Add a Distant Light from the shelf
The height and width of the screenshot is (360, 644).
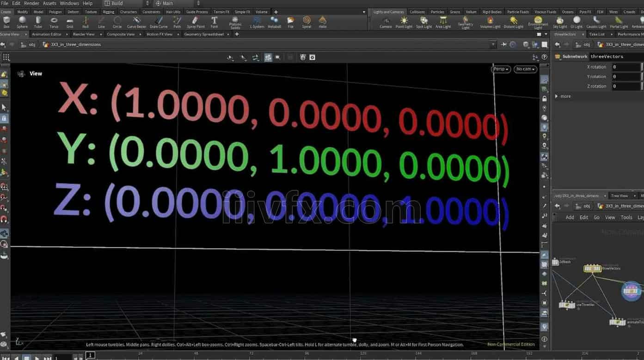[x=513, y=22]
